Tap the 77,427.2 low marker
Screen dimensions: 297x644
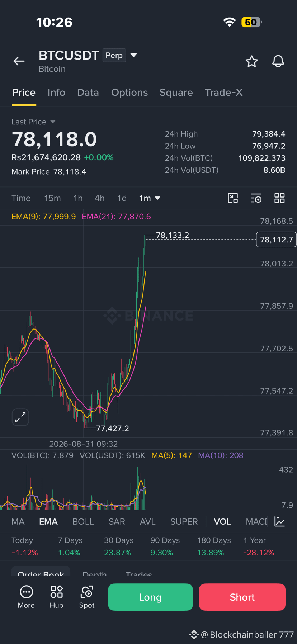click(x=113, y=428)
